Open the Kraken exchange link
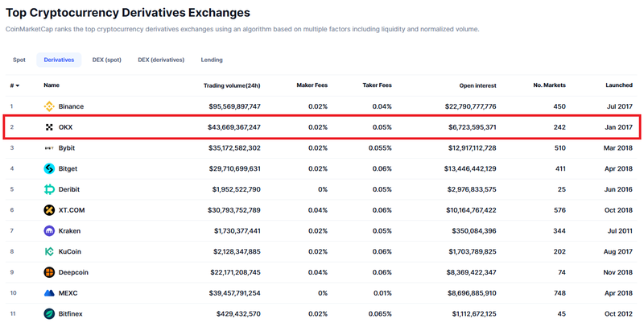 (69, 231)
